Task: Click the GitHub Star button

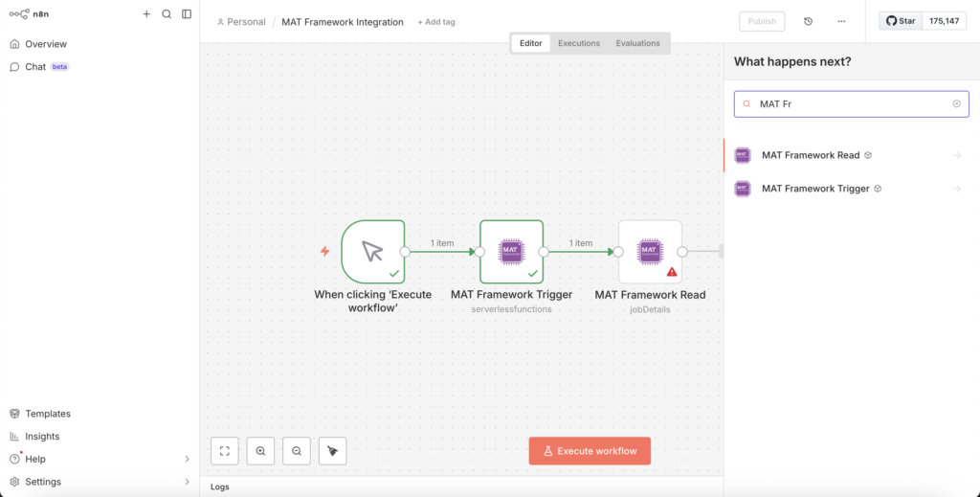Action: pyautogui.click(x=901, y=21)
